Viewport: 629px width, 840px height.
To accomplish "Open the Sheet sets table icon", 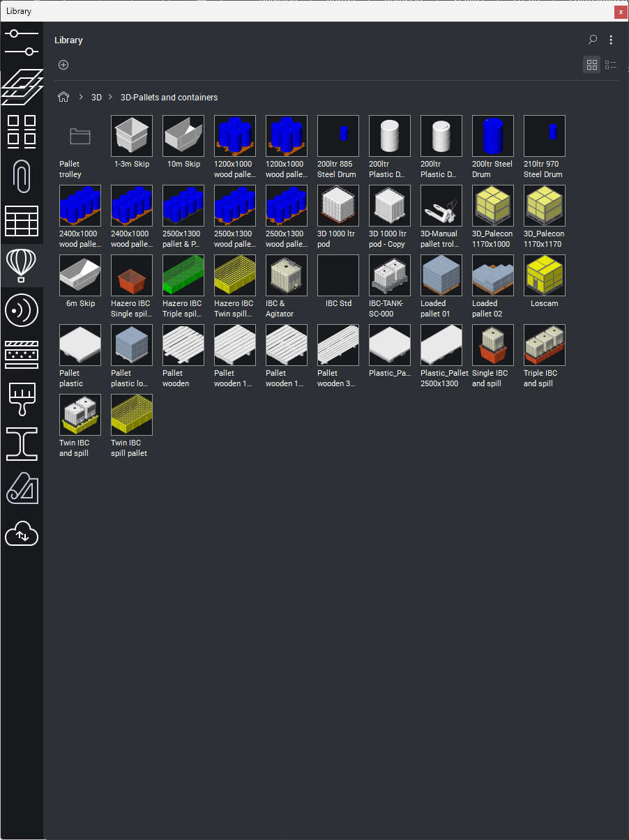I will click(21, 221).
